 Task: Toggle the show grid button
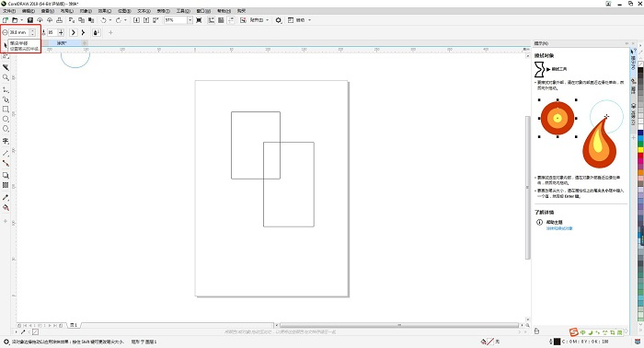pos(221,20)
